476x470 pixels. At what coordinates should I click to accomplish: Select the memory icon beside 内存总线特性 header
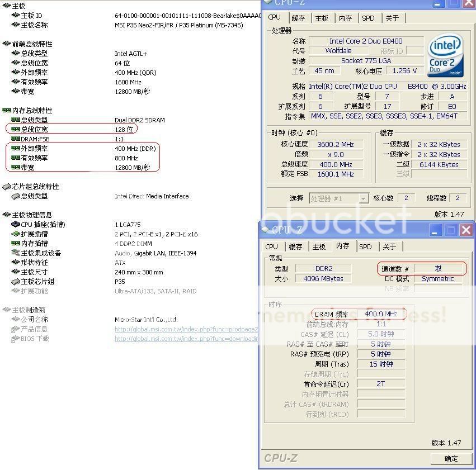pos(7,110)
